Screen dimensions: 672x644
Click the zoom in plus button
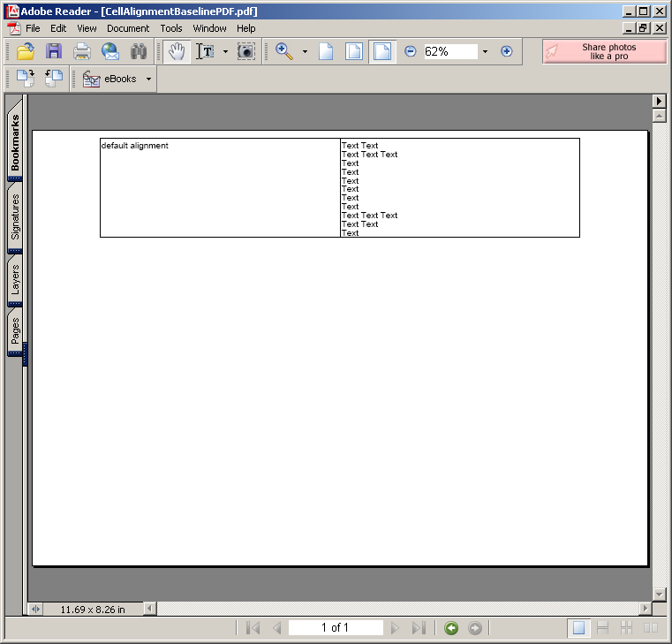click(507, 51)
